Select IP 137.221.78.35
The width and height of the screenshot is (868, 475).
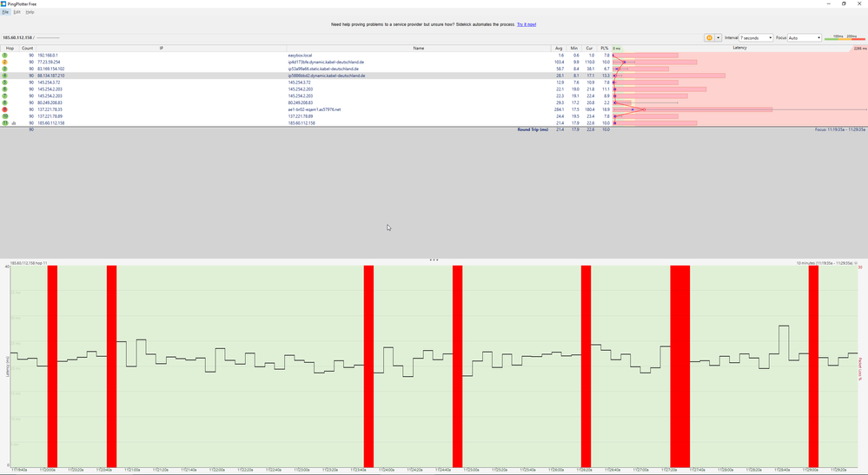point(50,109)
